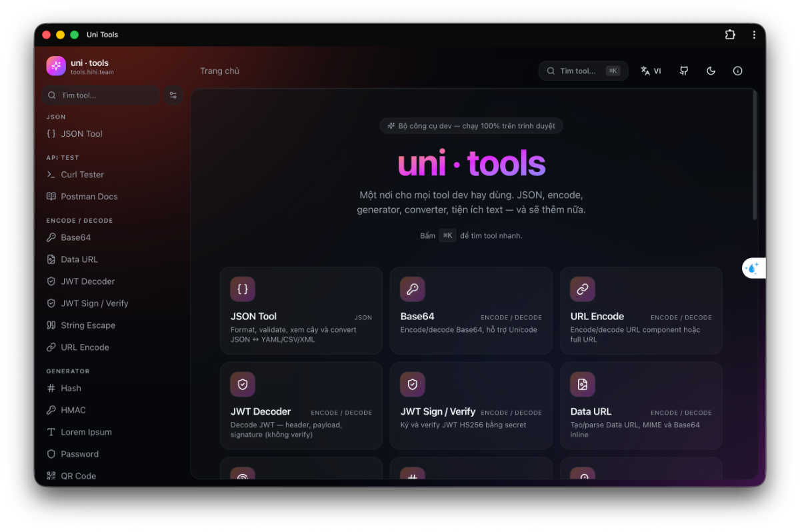Viewport: 800px width, 532px height.
Task: Click the QR Code icon in sidebar
Action: tap(51, 476)
